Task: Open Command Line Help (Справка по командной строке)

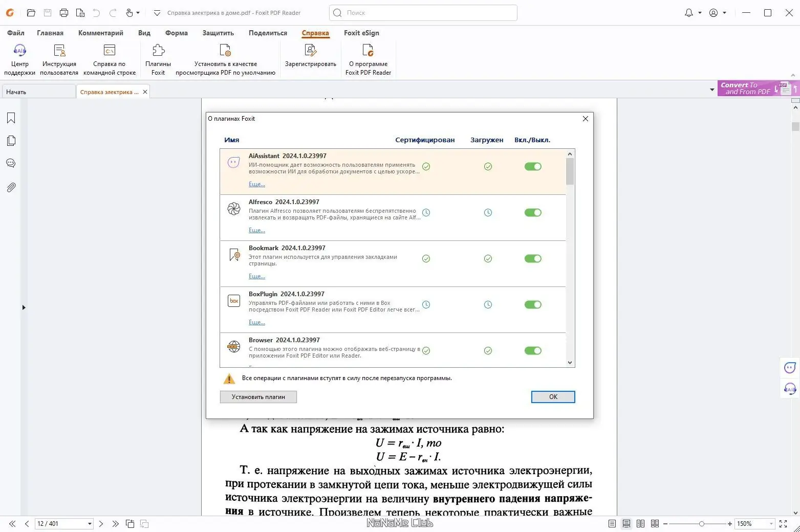Action: coord(110,59)
